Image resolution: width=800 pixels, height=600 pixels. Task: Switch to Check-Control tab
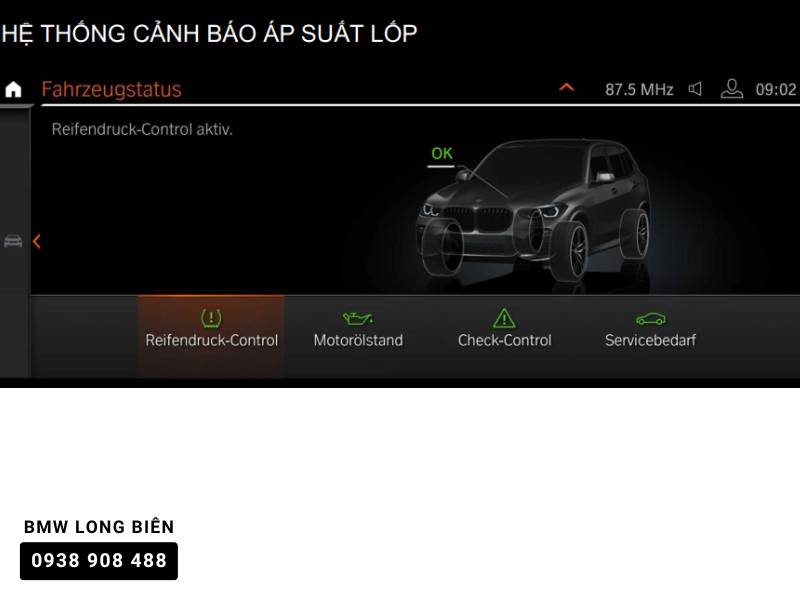[505, 336]
